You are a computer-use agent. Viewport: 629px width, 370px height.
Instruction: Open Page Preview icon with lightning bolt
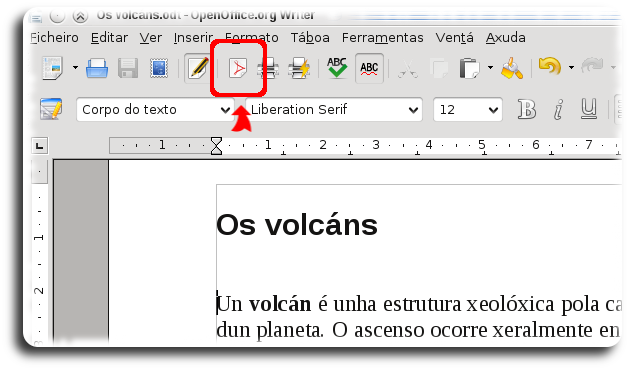(x=299, y=68)
